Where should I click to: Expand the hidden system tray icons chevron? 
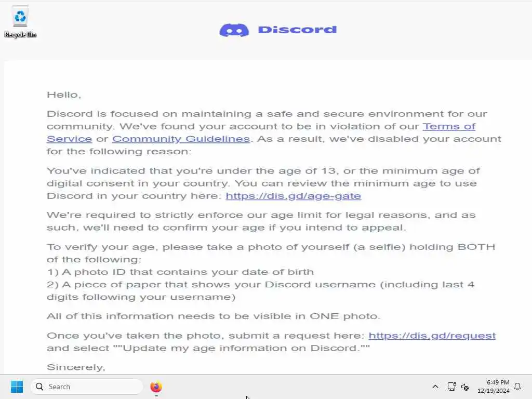(x=435, y=387)
